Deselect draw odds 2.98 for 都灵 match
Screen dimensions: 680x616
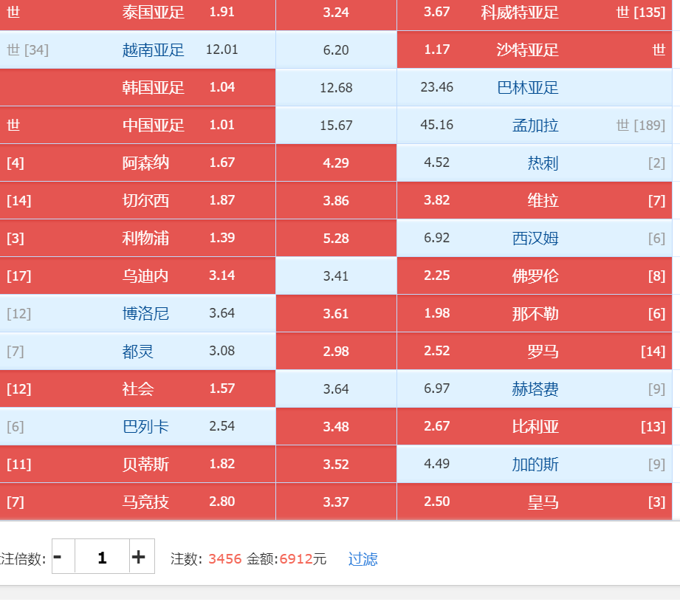pos(336,352)
